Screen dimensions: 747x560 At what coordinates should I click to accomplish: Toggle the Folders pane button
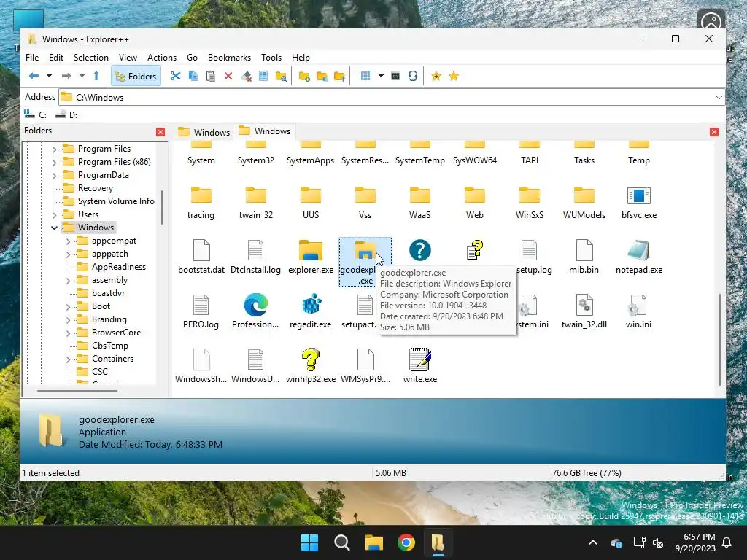coord(136,76)
